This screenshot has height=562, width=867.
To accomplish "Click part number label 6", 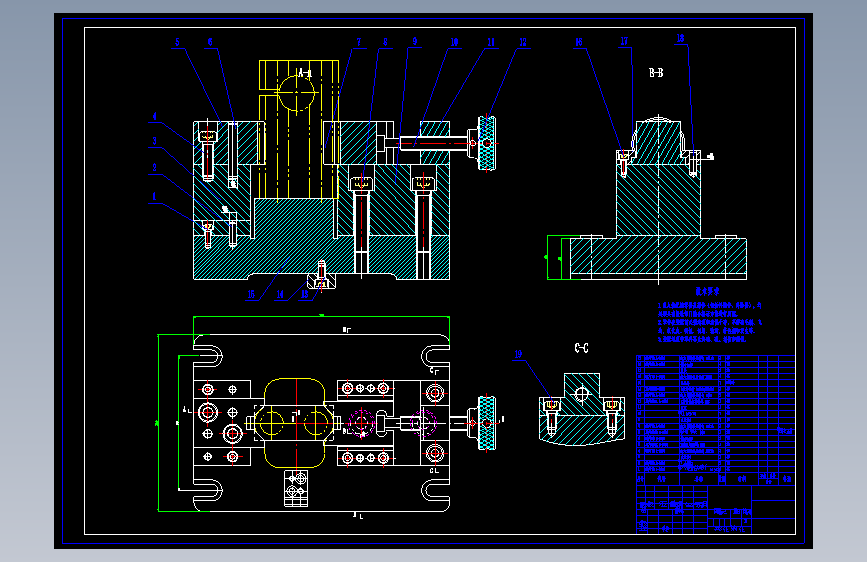I will [x=210, y=42].
